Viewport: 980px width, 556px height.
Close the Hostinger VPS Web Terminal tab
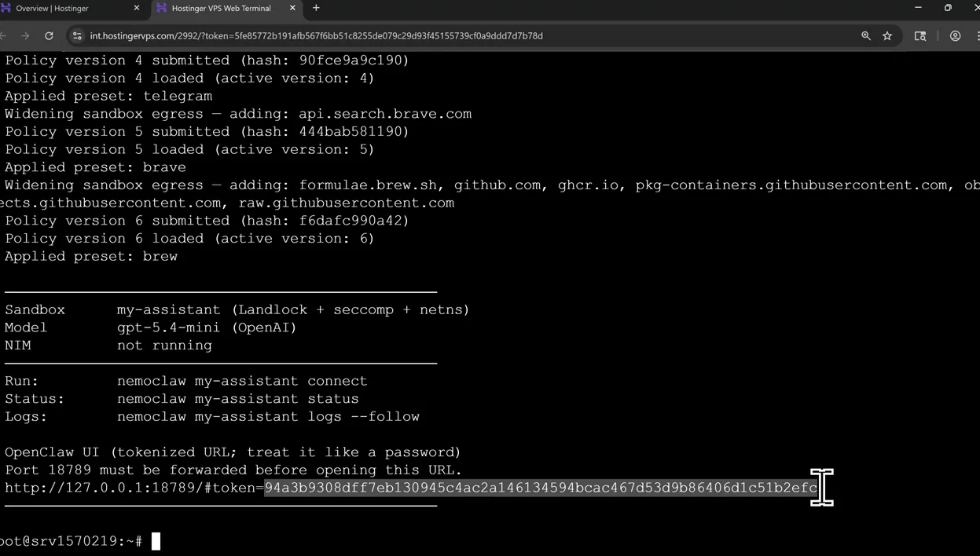click(293, 8)
